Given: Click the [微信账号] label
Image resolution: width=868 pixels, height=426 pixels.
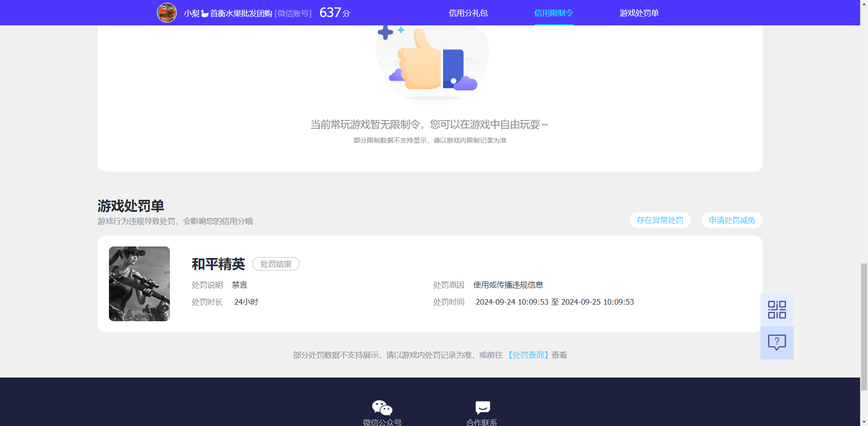Looking at the screenshot, I should click(x=293, y=13).
